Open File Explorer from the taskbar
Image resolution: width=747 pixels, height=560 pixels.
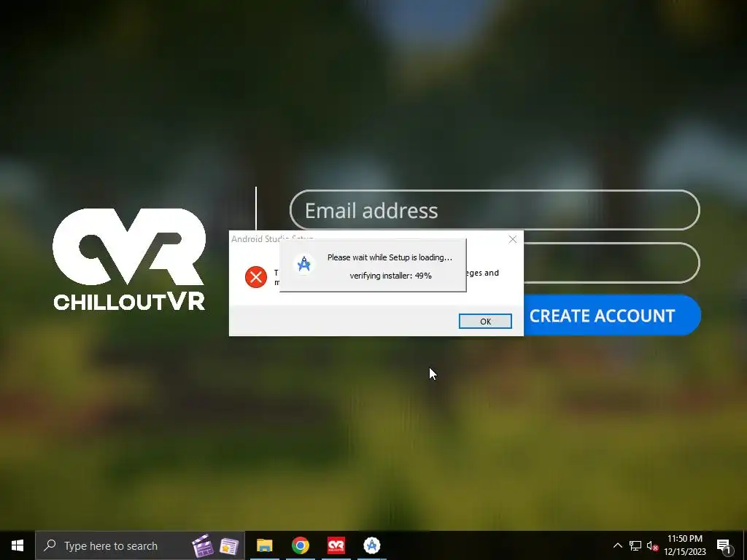point(264,545)
